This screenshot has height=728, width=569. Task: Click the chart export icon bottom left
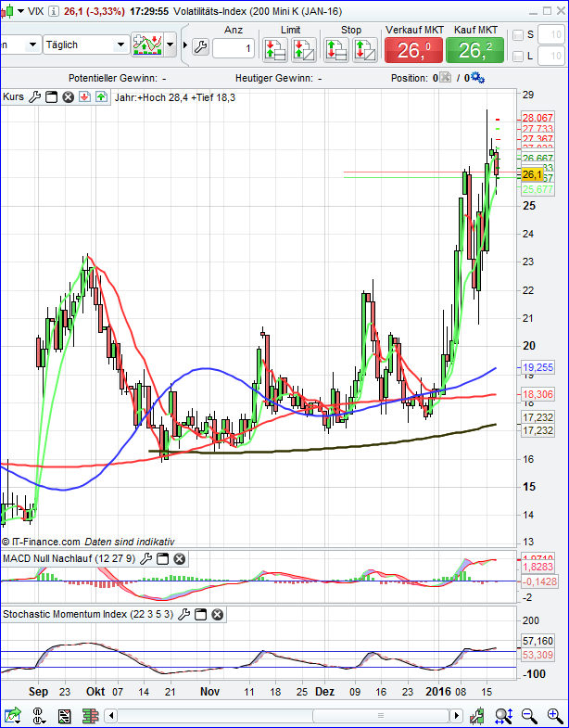(13, 715)
